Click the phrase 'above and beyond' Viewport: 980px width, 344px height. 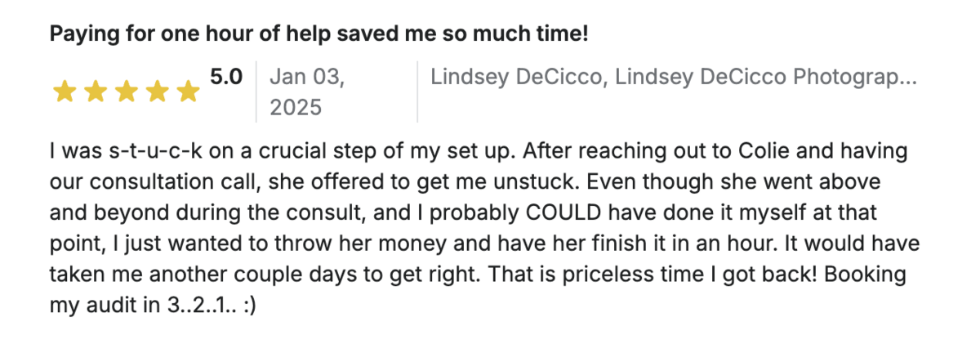coord(841,182)
